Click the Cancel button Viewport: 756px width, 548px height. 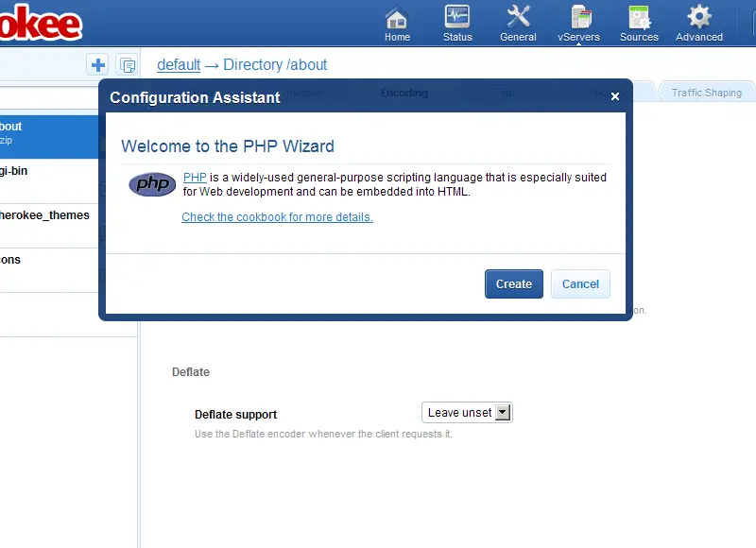[580, 283]
